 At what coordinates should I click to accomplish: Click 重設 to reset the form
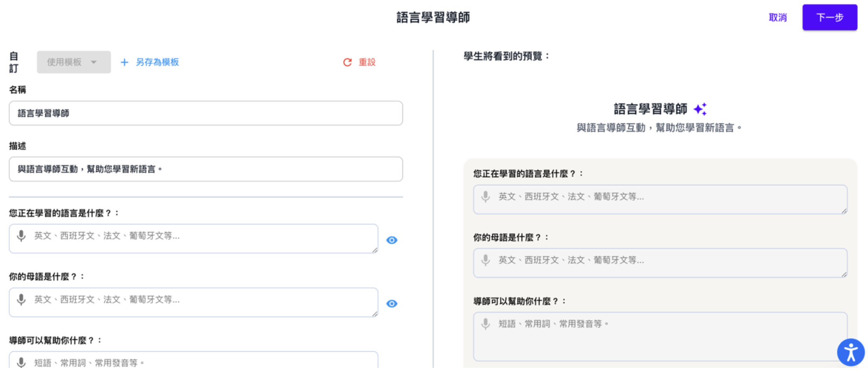366,62
